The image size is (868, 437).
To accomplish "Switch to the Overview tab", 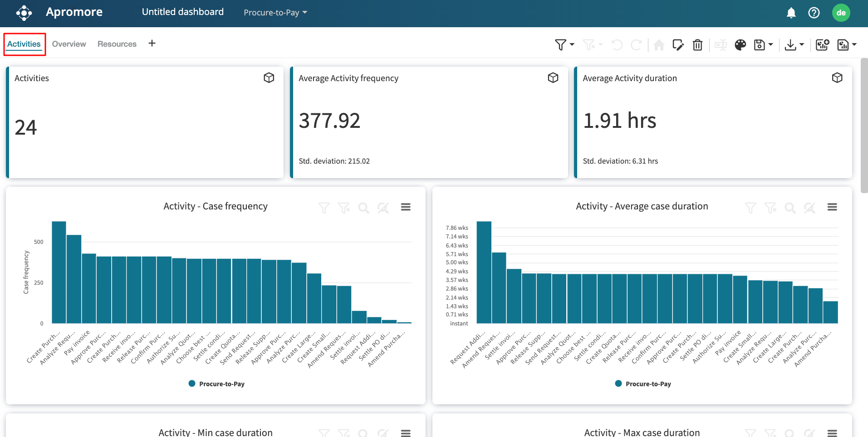I will 69,44.
